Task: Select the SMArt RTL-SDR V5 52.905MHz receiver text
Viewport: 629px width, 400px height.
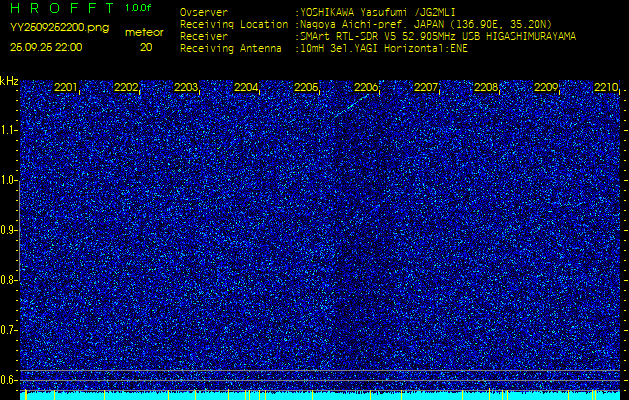Action: (x=438, y=37)
